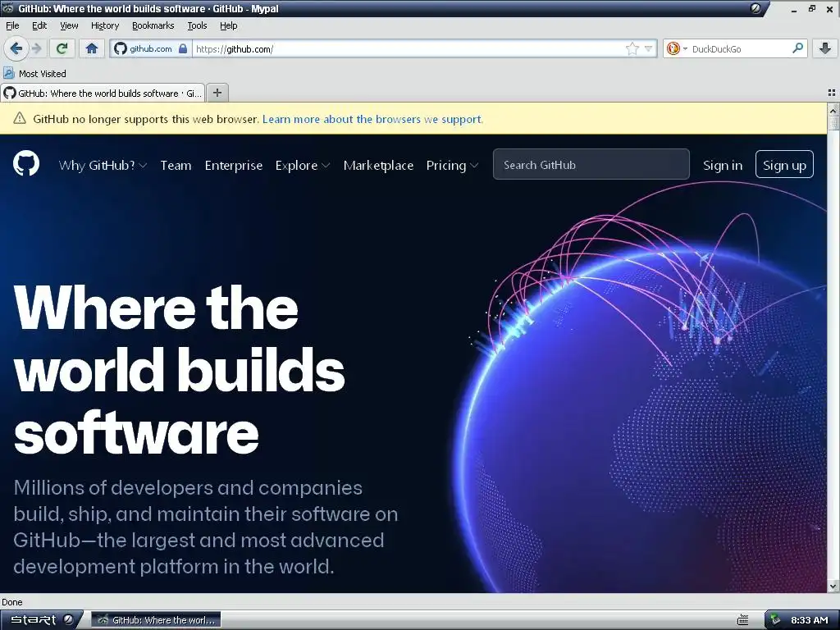The height and width of the screenshot is (630, 840).
Task: Open the Marketplace link
Action: (378, 165)
